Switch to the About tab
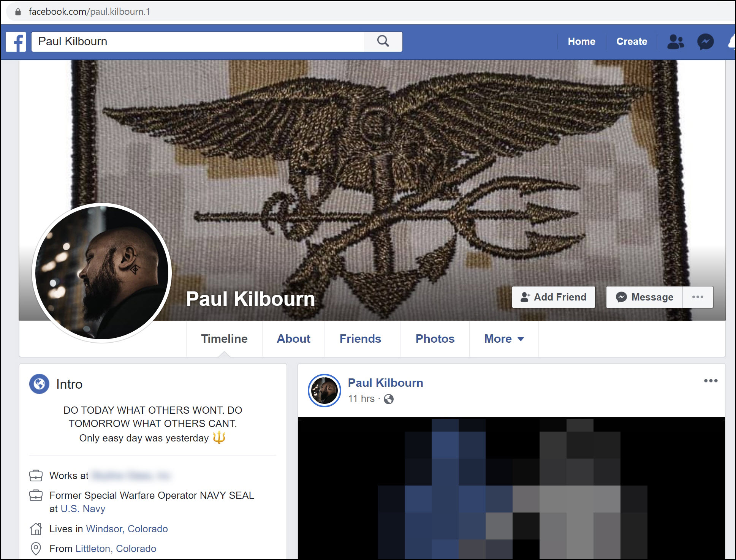 tap(293, 339)
